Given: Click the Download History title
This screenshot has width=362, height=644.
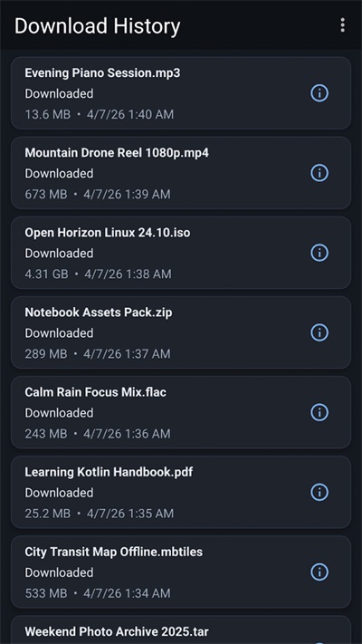Looking at the screenshot, I should [x=97, y=26].
